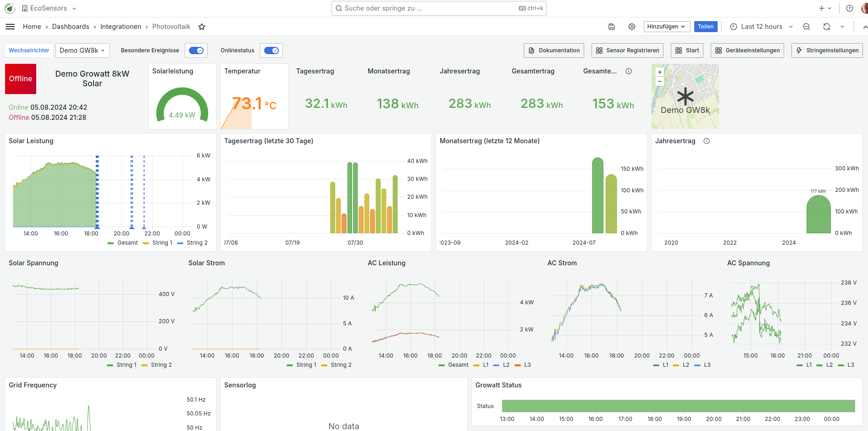Open dashboard settings gear
Image resolution: width=868 pixels, height=431 pixels.
pyautogui.click(x=632, y=27)
